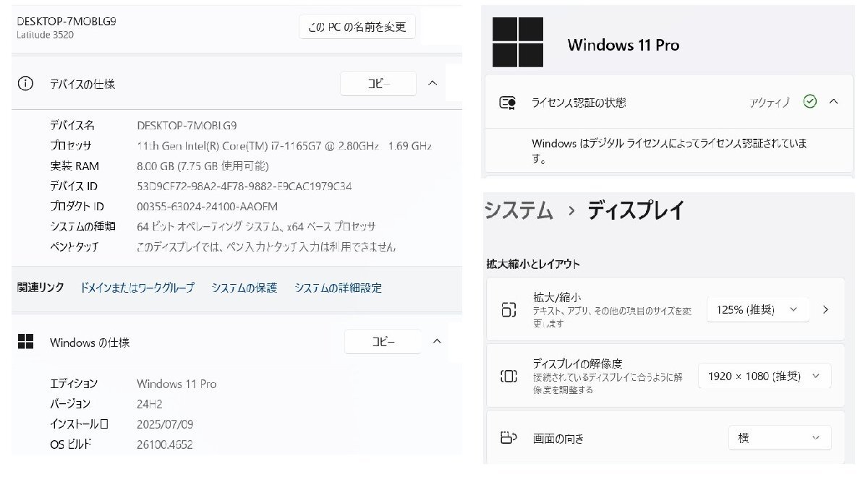The image size is (868, 477).
Task: Click the ディスプレイの解像度 resolution icon
Action: [x=509, y=376]
